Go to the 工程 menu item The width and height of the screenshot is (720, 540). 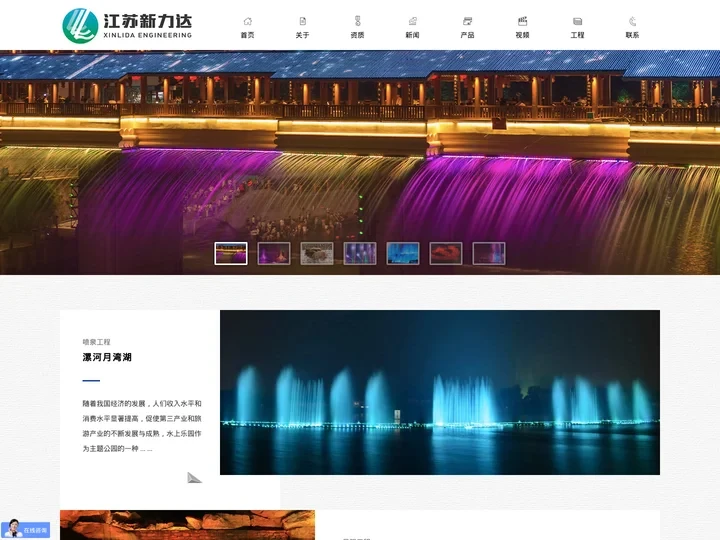pyautogui.click(x=578, y=35)
